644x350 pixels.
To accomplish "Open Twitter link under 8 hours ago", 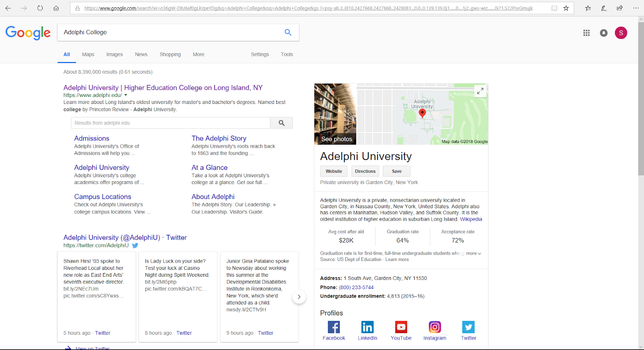I will (x=184, y=333).
